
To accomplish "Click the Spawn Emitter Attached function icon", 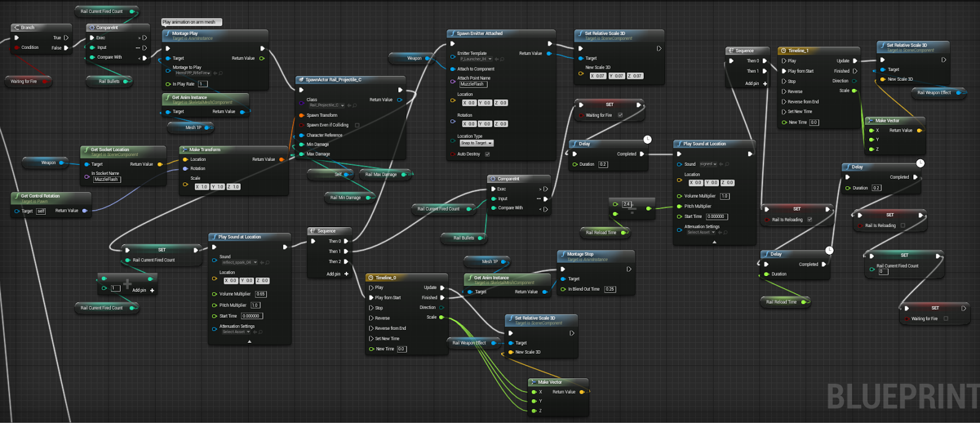I will pos(452,34).
